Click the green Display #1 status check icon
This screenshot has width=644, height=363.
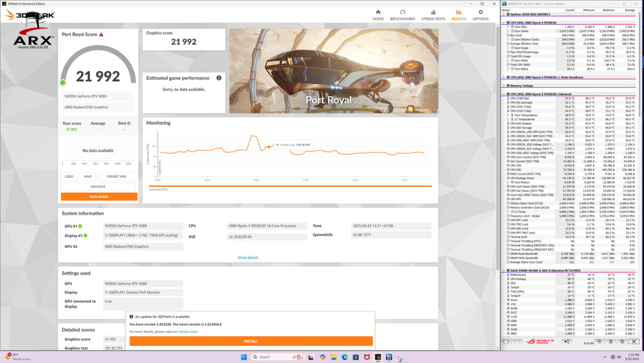[85, 236]
